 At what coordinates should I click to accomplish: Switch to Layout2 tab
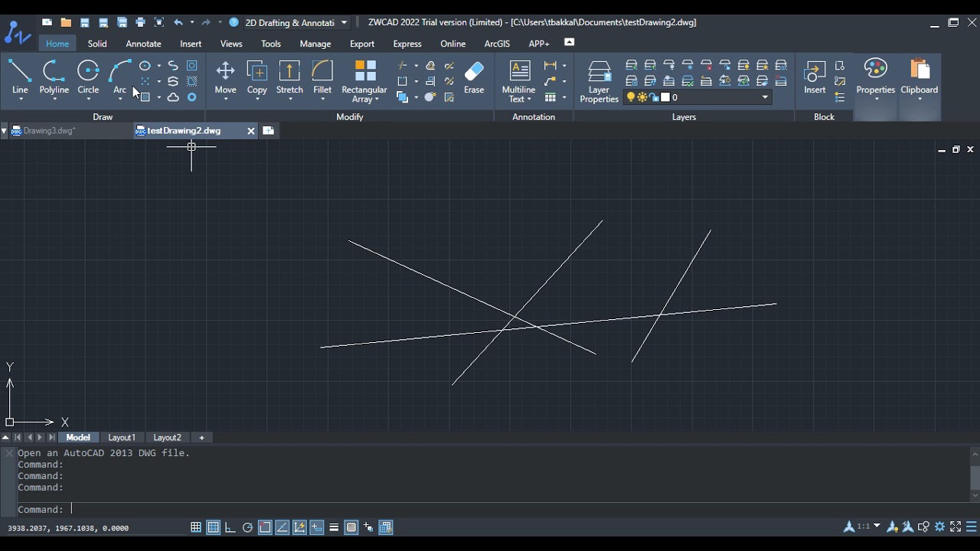click(x=167, y=438)
